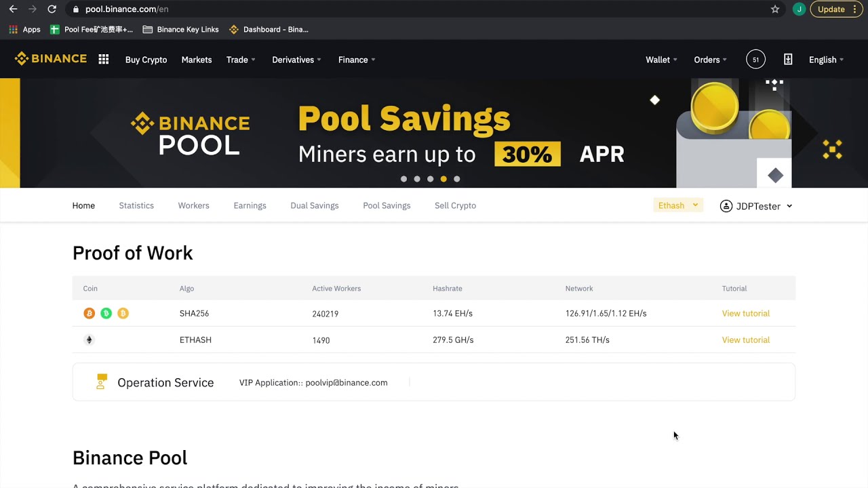Bookmark this page with the star icon
This screenshot has height=488, width=868.
coord(775,9)
